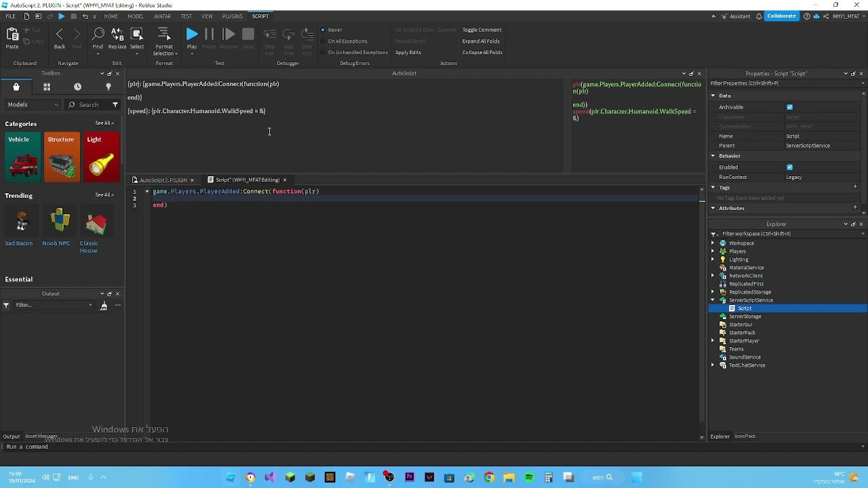The image size is (868, 488).
Task: Click the Paste clipboard icon
Action: (12, 35)
